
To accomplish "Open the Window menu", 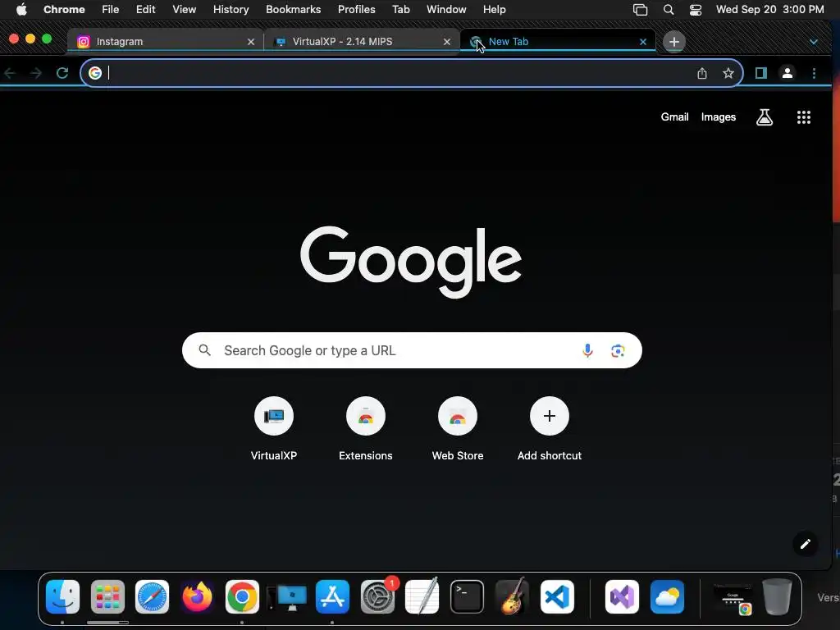I will click(446, 10).
